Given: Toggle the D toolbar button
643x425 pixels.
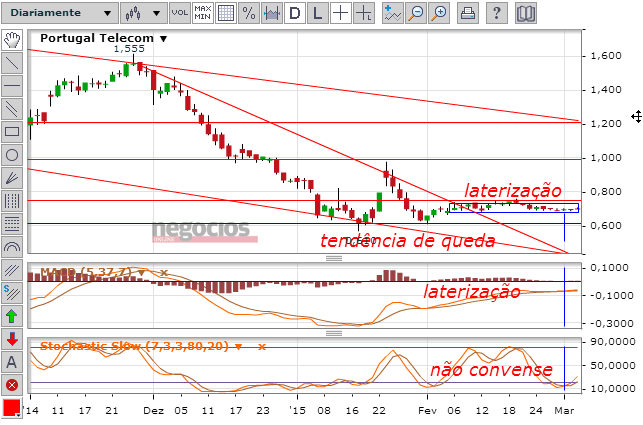Looking at the screenshot, I should tap(294, 13).
